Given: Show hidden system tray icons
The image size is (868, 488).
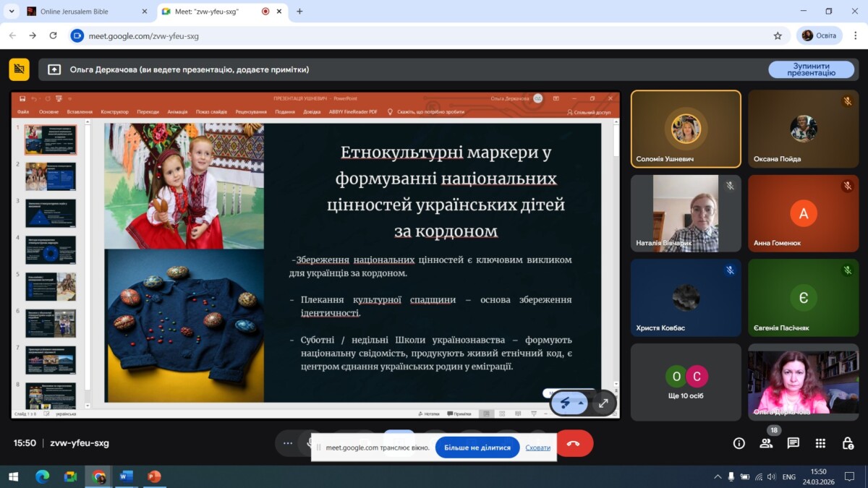Looking at the screenshot, I should coord(718,476).
